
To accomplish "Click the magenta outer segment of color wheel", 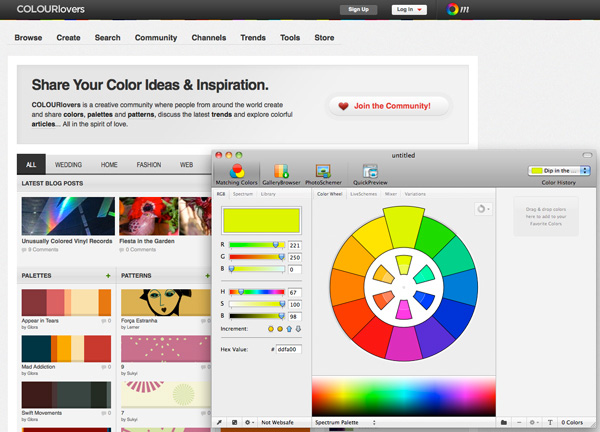I will click(404, 343).
